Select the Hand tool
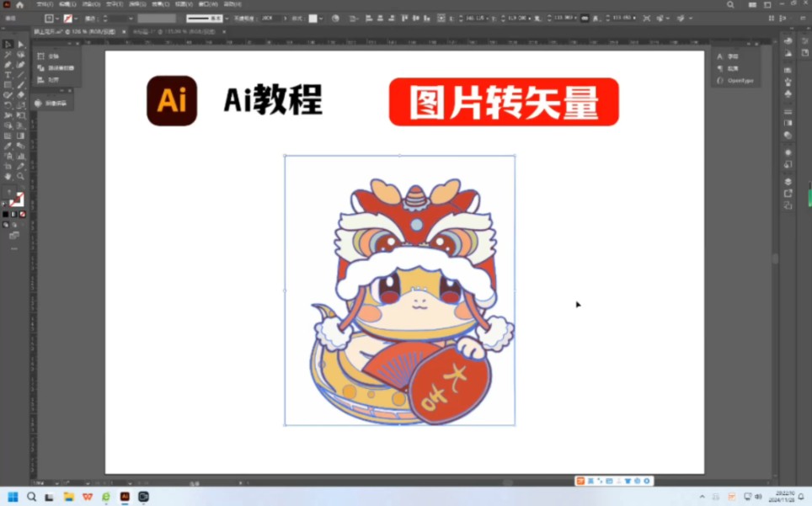This screenshot has height=506, width=812. (8, 177)
